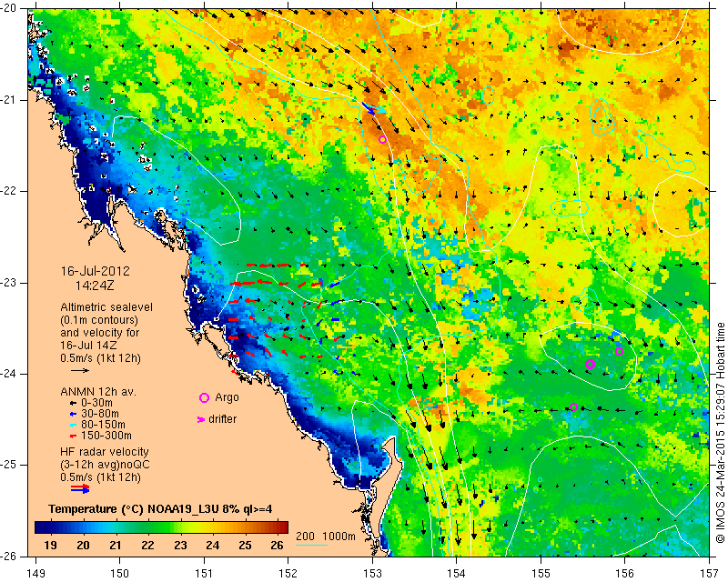Click the '-25' latitude axis label
This screenshot has width=728, height=582.
coord(8,465)
